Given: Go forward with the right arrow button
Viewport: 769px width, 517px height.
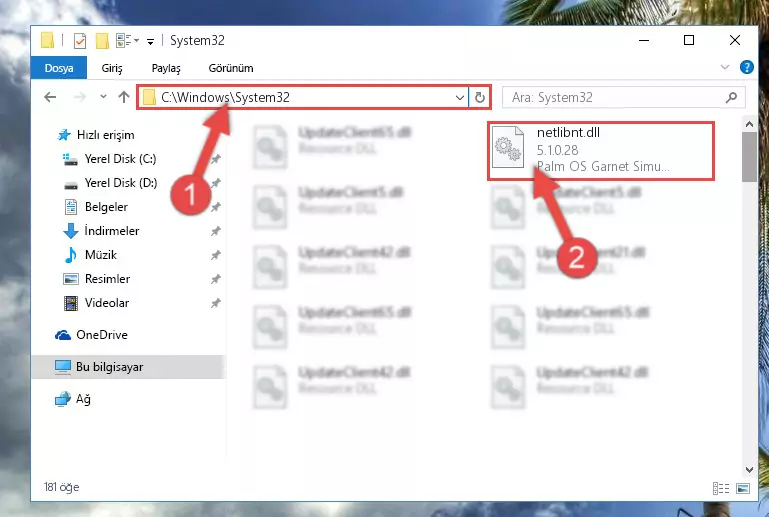Looking at the screenshot, I should point(79,97).
